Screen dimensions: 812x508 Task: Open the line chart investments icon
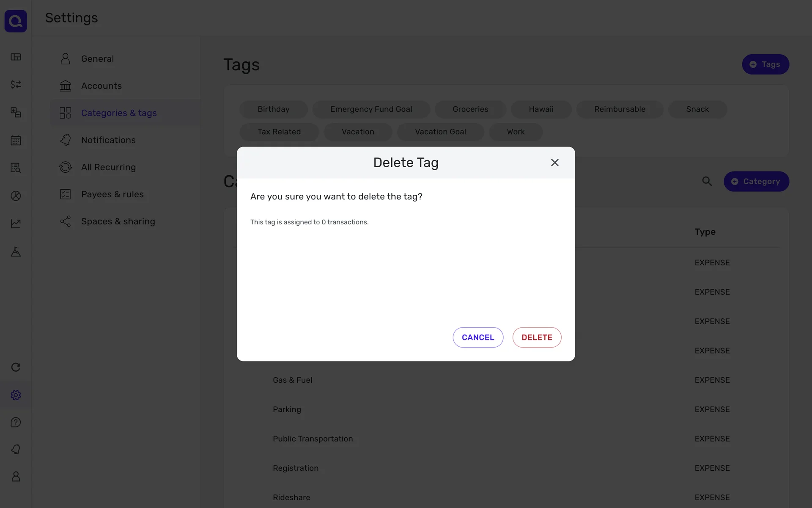coord(16,224)
